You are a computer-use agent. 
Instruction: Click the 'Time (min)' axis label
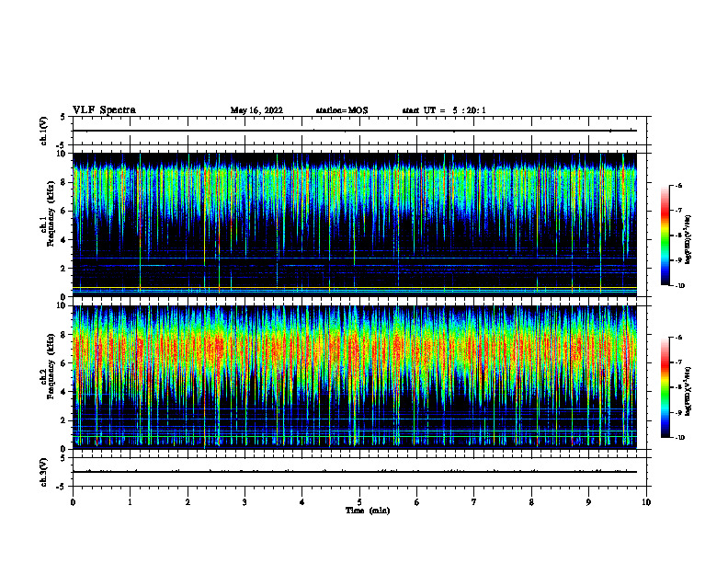pos(368,511)
